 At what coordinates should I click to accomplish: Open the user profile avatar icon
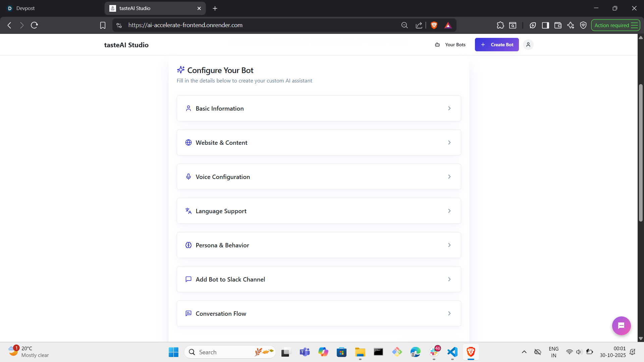coord(528,45)
